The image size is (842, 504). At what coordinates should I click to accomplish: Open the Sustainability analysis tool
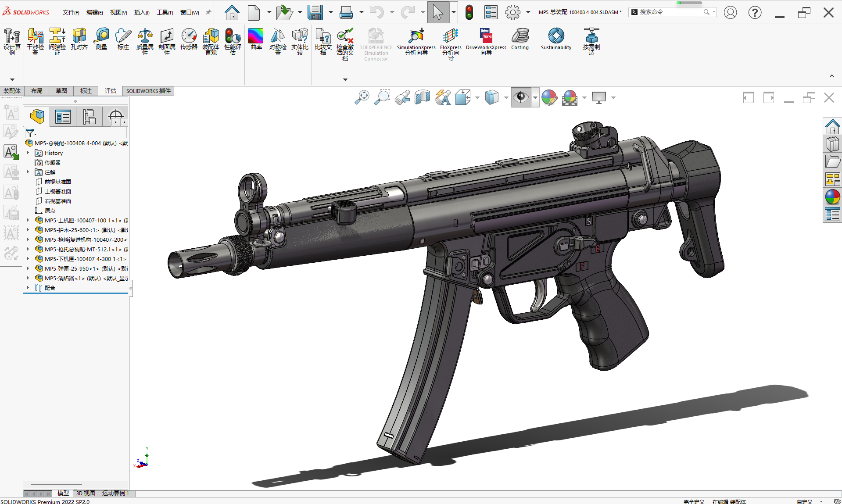556,39
